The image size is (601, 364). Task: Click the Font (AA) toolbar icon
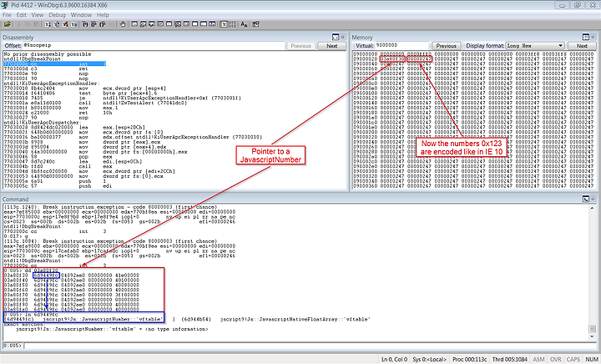point(244,24)
